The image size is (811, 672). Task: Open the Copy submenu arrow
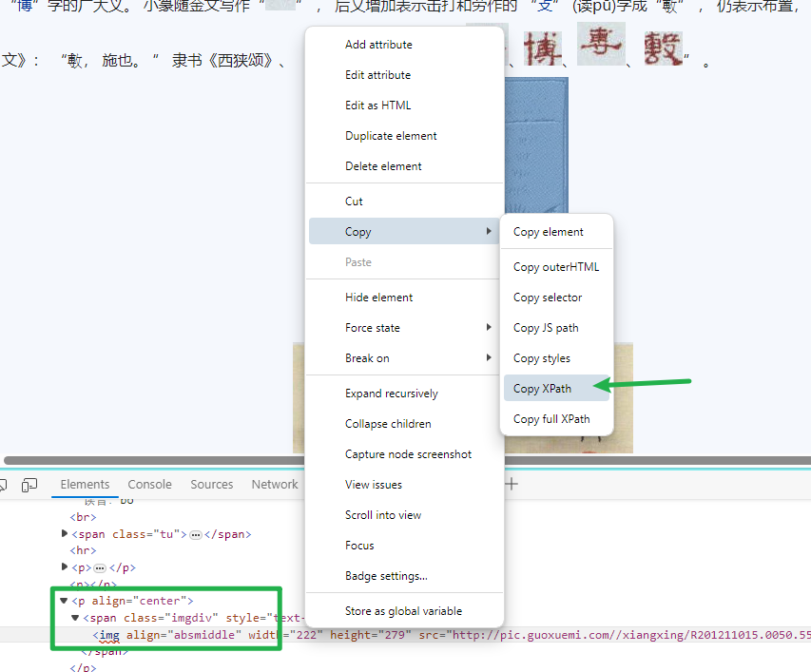coord(489,231)
